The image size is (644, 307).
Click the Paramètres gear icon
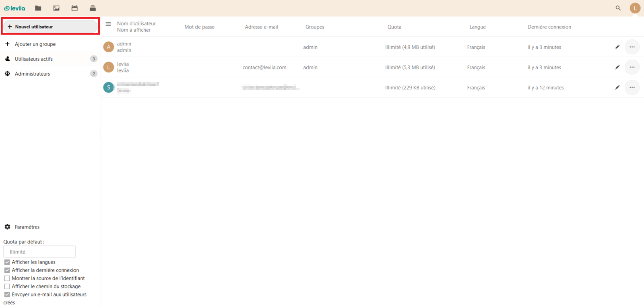pyautogui.click(x=7, y=227)
